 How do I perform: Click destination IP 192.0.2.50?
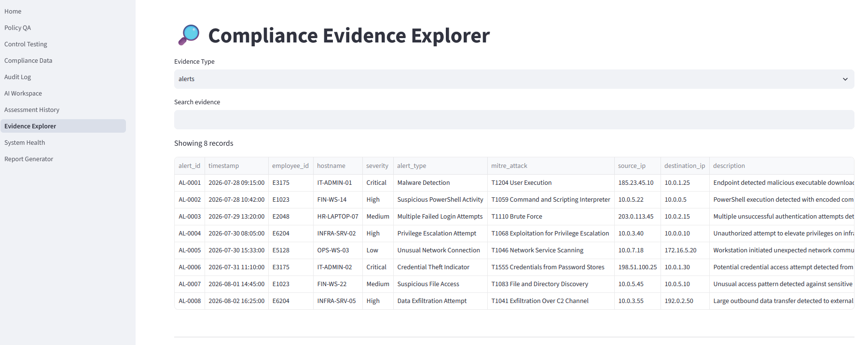[685, 301]
